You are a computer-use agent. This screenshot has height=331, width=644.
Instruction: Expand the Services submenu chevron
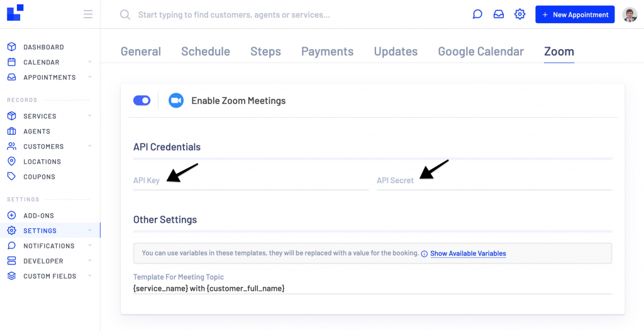coord(90,116)
